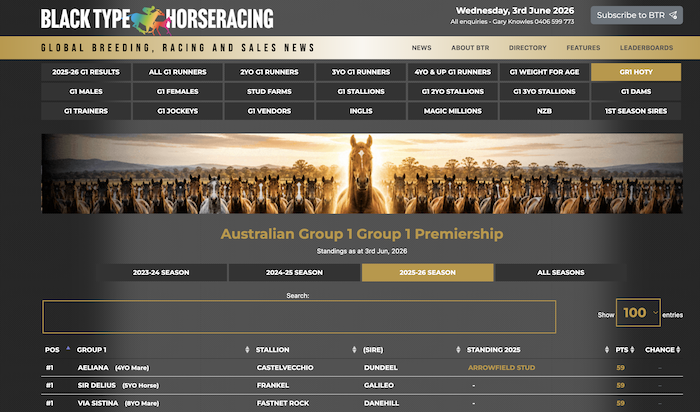
Task: Open the GR1 HOTY leaderboard
Action: (636, 72)
